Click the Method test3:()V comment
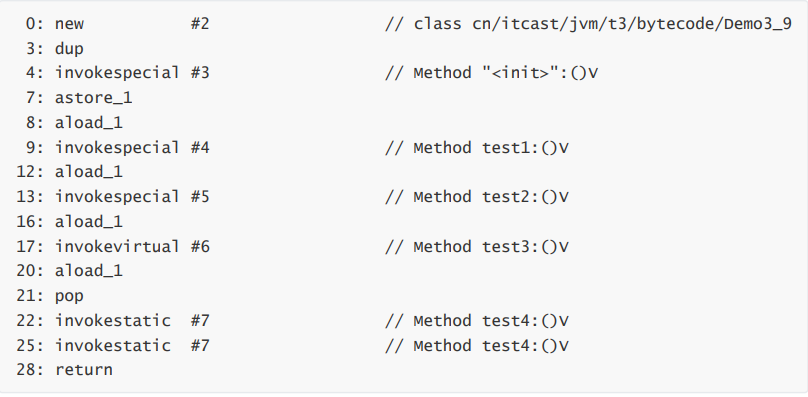The width and height of the screenshot is (808, 397). click(477, 246)
